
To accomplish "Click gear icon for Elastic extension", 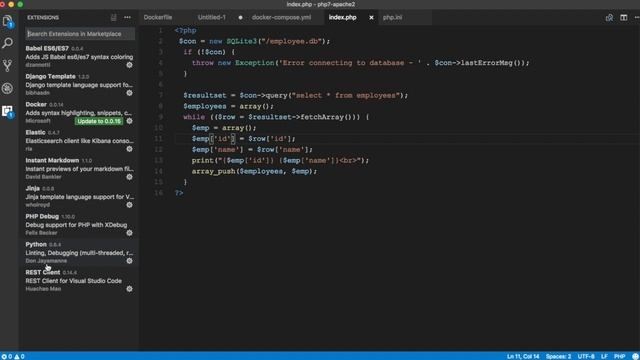I will [129, 149].
